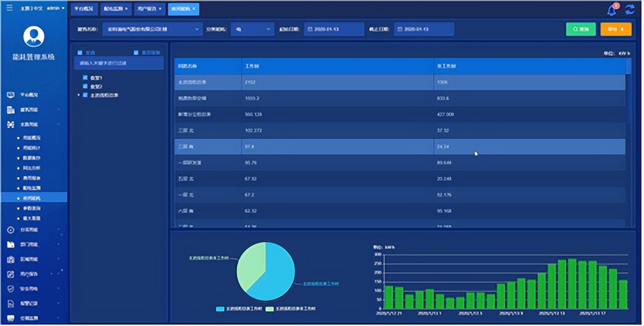Switch to the first tab in tab bar
644x326 pixels.
(x=84, y=9)
